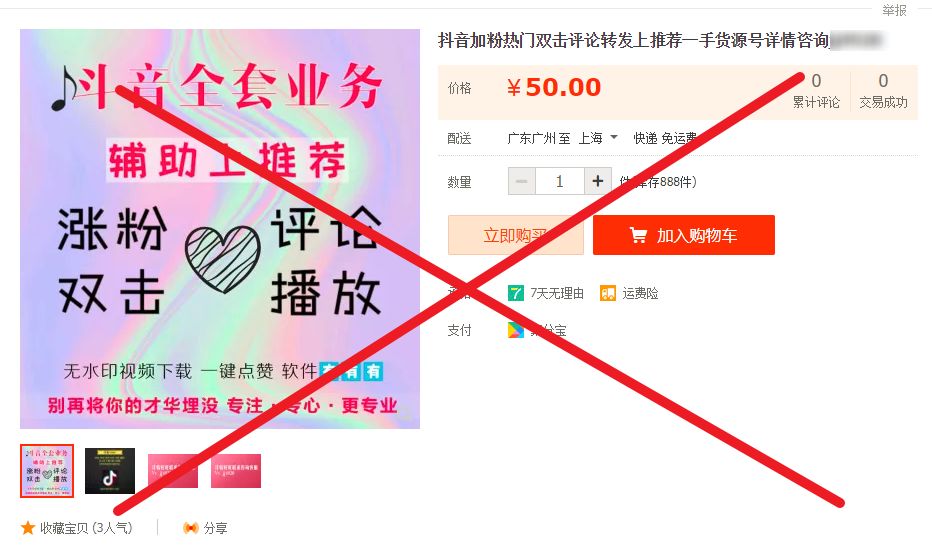
Task: Click the share icon beside 分享
Action: click(x=190, y=528)
